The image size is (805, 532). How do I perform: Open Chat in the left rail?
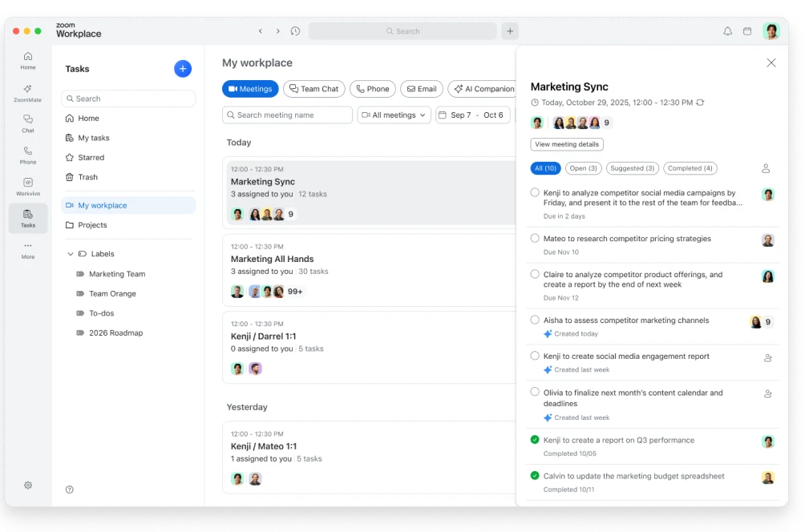[x=28, y=123]
